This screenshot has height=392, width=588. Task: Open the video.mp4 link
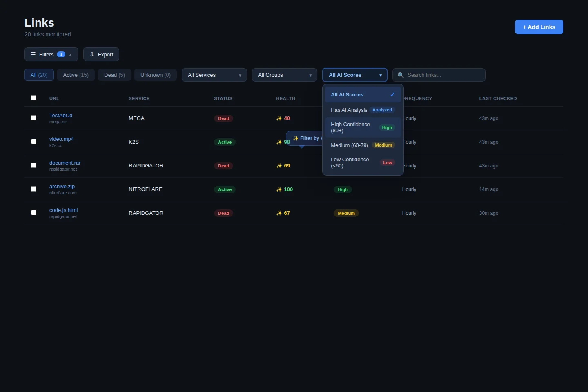pos(62,139)
